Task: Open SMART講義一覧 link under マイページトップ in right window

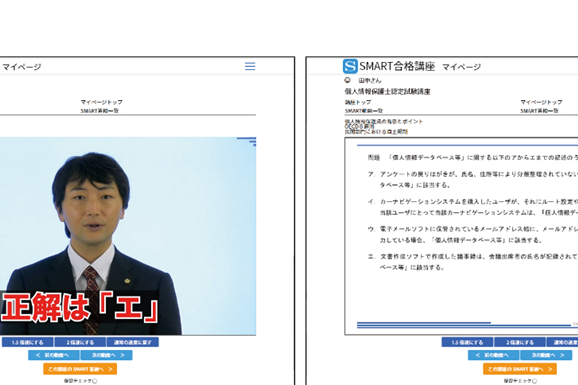Action: pos(539,111)
